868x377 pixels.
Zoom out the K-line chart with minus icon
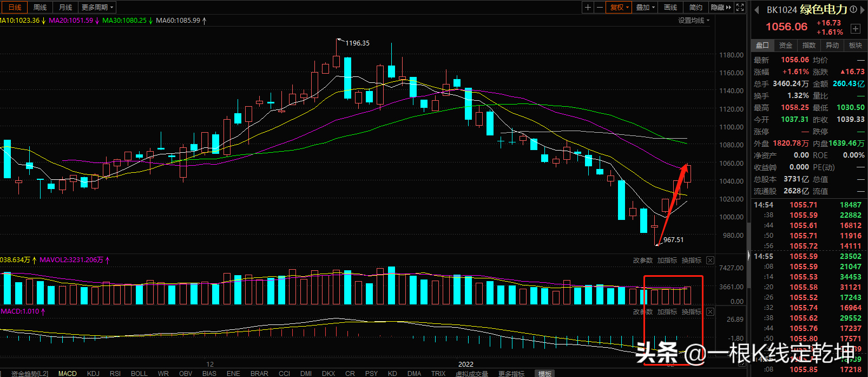[x=600, y=7]
